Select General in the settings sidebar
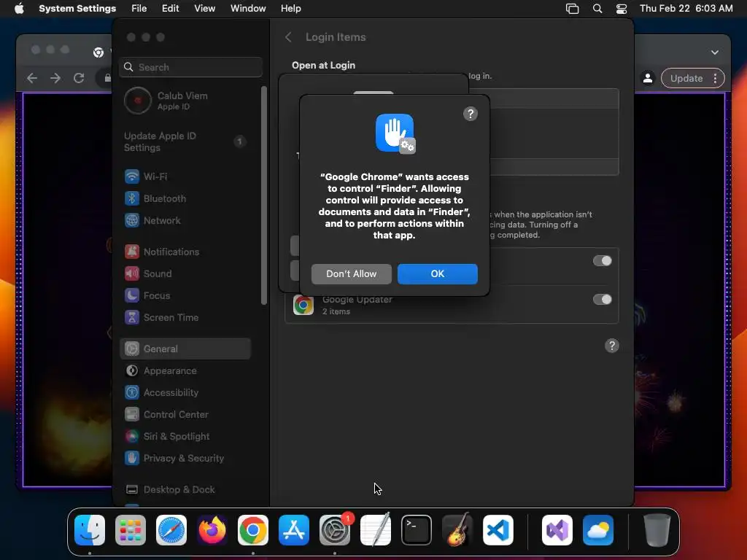Image resolution: width=747 pixels, height=560 pixels. [x=185, y=349]
